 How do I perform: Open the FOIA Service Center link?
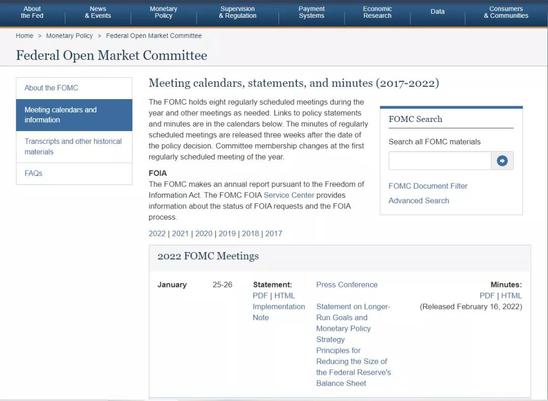pos(289,195)
